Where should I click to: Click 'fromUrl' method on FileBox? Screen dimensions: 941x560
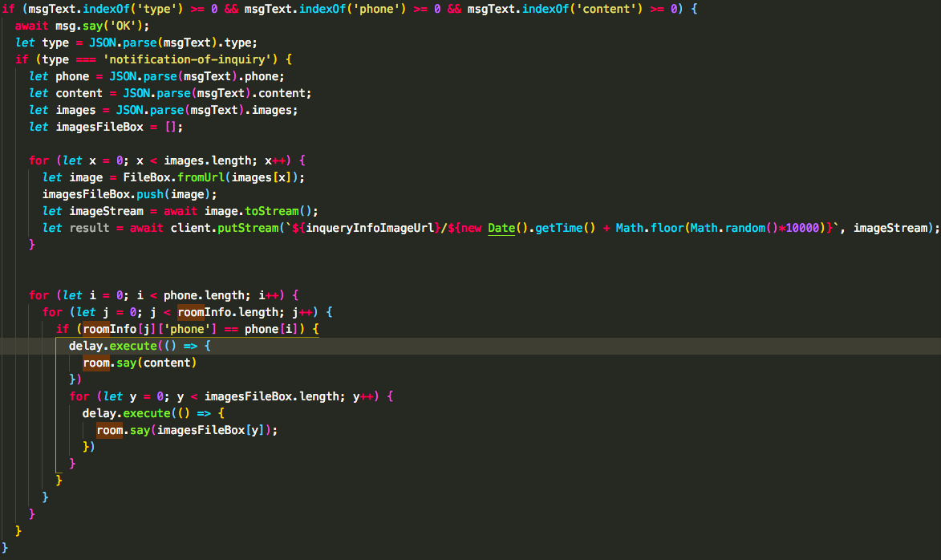click(201, 177)
